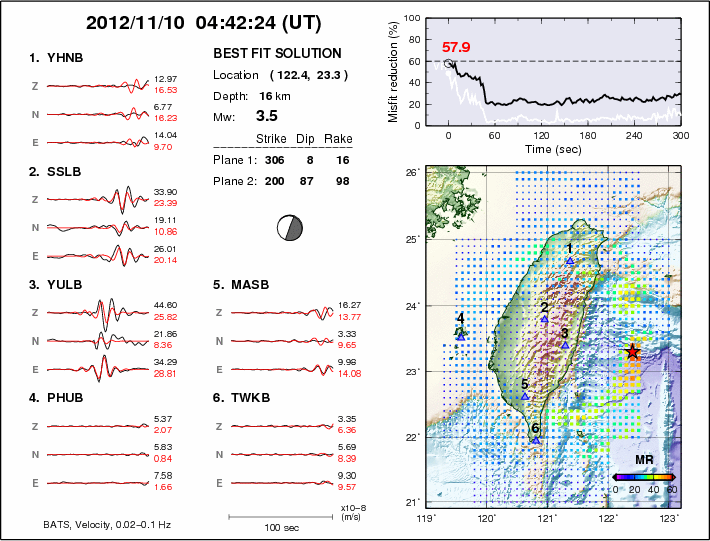The height and width of the screenshot is (541, 710).
Task: Click the TWKB station heading
Action: [248, 397]
